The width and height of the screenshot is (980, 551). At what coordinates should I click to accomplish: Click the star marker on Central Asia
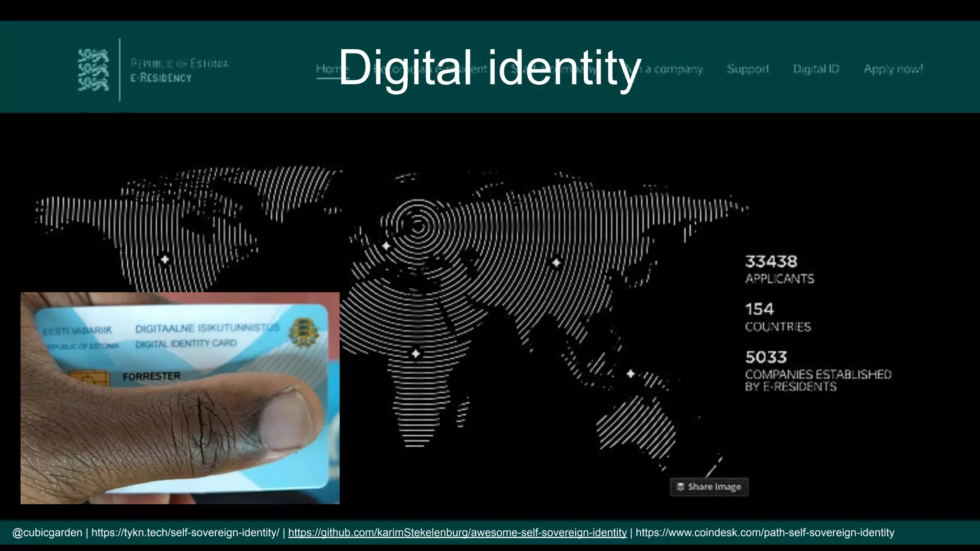(556, 263)
